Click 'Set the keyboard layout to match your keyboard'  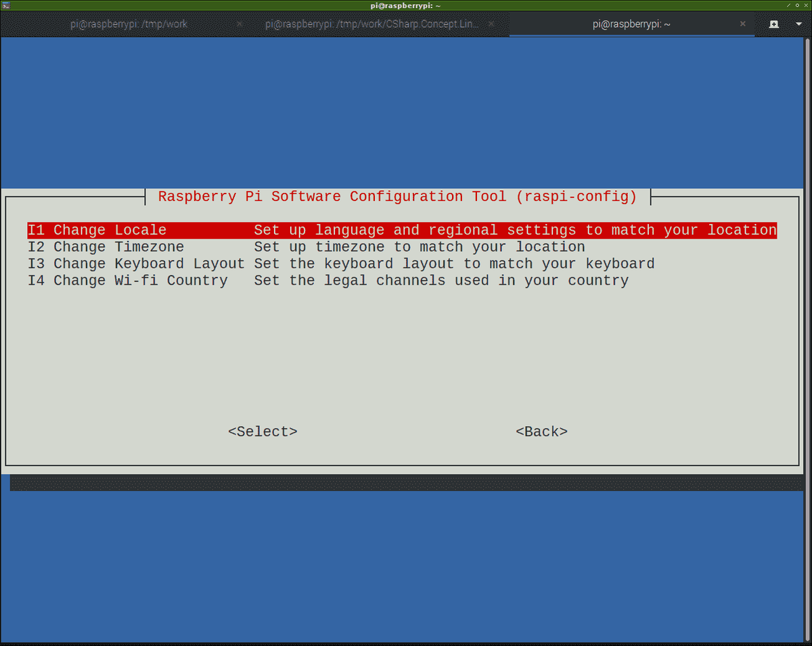click(454, 264)
